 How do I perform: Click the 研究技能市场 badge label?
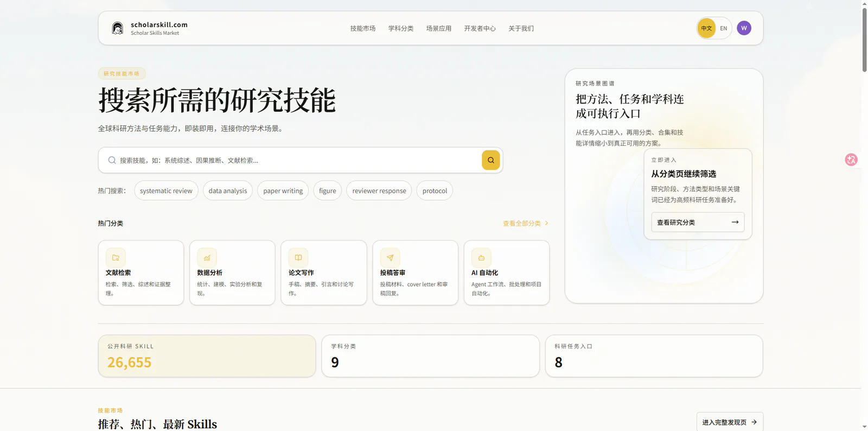(x=122, y=74)
